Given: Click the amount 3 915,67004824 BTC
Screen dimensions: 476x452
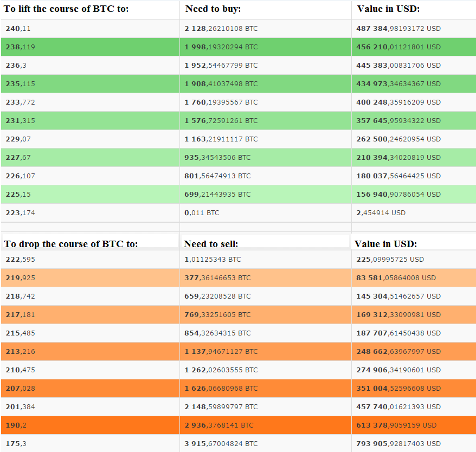Looking at the screenshot, I should pyautogui.click(x=221, y=444).
